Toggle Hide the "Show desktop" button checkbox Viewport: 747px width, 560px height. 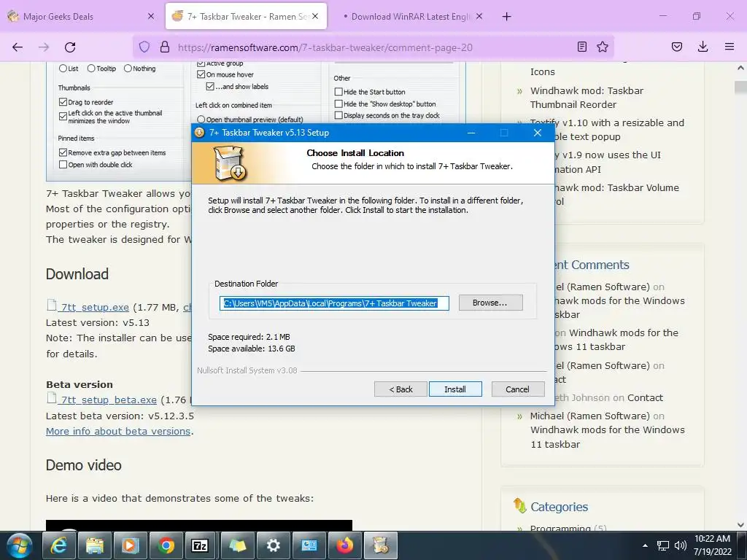pos(338,104)
